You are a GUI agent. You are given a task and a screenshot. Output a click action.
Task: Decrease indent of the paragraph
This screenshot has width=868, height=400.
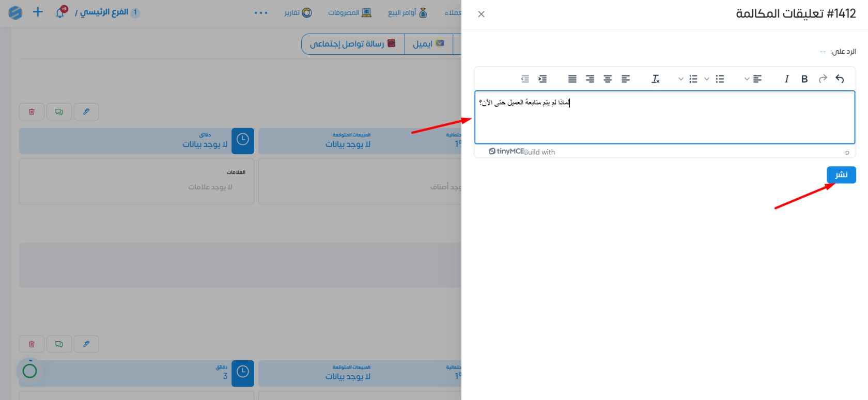tap(525, 79)
